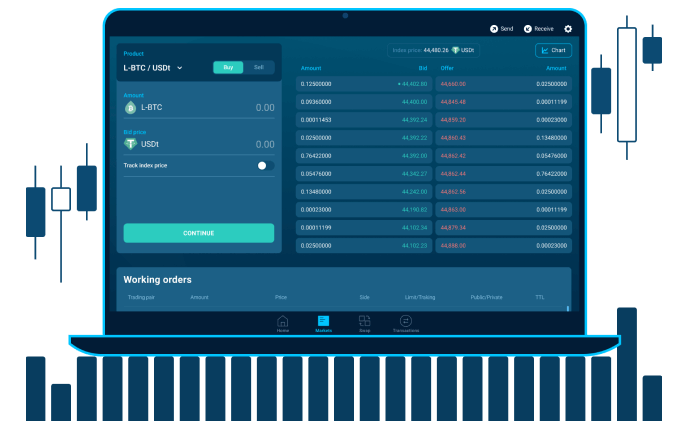Select offer price 44,859.20
686x421 pixels.
click(453, 120)
